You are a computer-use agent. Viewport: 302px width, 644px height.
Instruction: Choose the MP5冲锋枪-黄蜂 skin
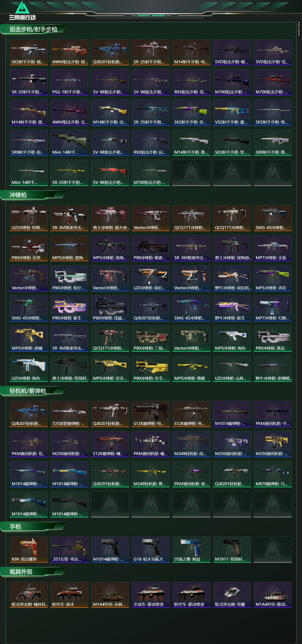click(191, 369)
